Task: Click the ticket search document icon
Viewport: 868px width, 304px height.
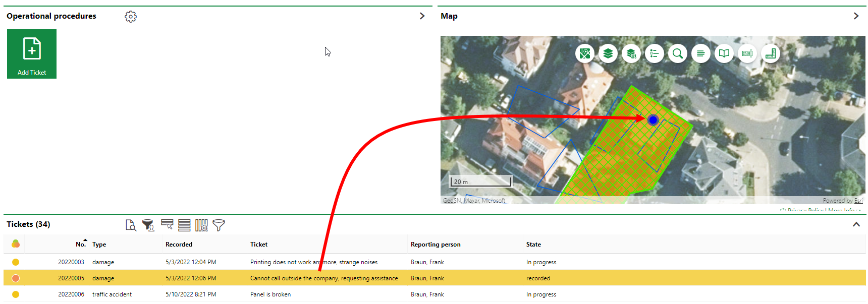Action: click(131, 225)
